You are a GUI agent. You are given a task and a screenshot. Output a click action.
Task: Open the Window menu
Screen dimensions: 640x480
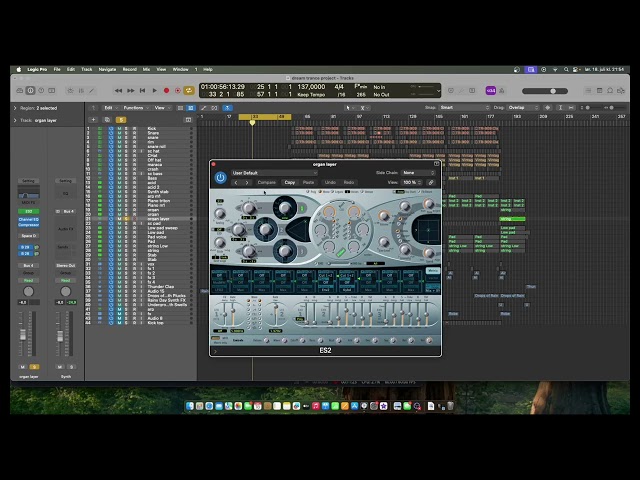pos(180,69)
